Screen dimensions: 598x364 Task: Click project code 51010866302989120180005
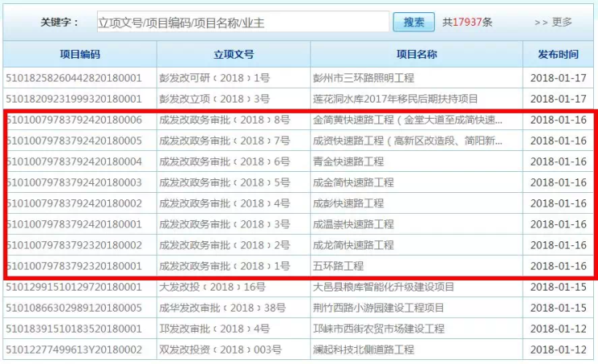pos(74,308)
